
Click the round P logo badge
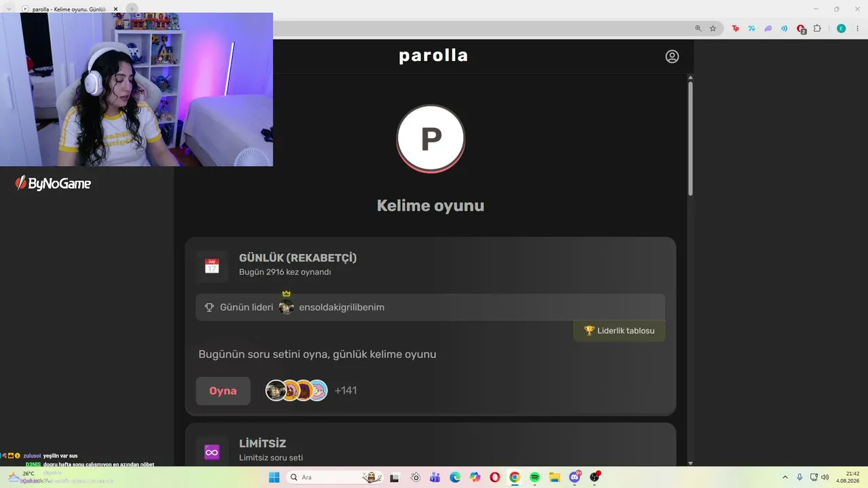click(x=431, y=139)
